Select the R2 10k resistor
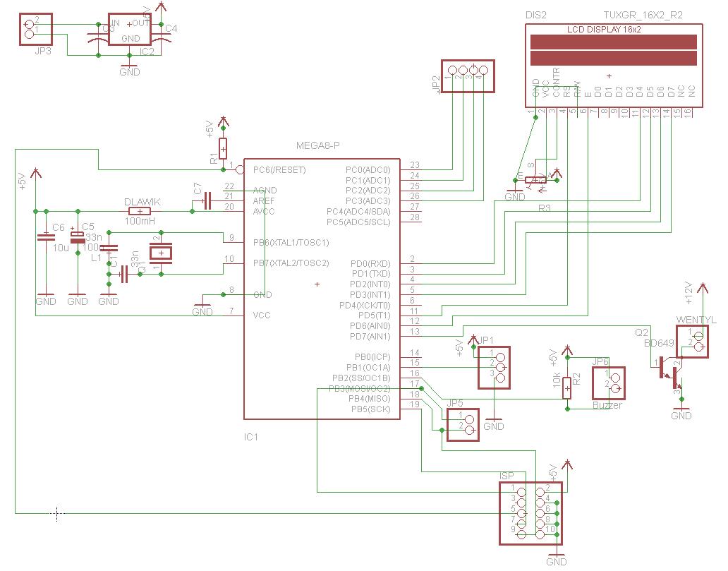Screen dimensions: 728x571 click(567, 388)
